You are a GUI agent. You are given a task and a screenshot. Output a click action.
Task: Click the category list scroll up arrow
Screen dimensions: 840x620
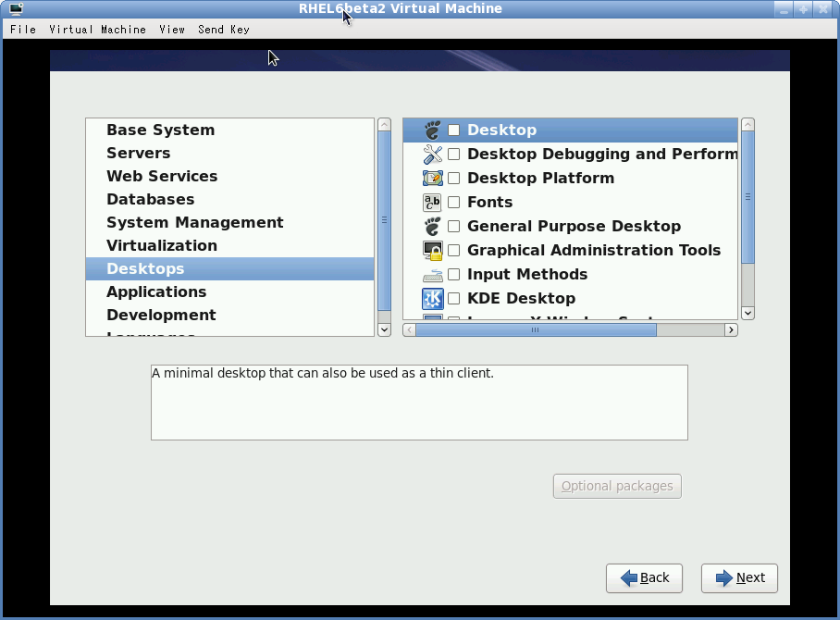click(x=384, y=125)
